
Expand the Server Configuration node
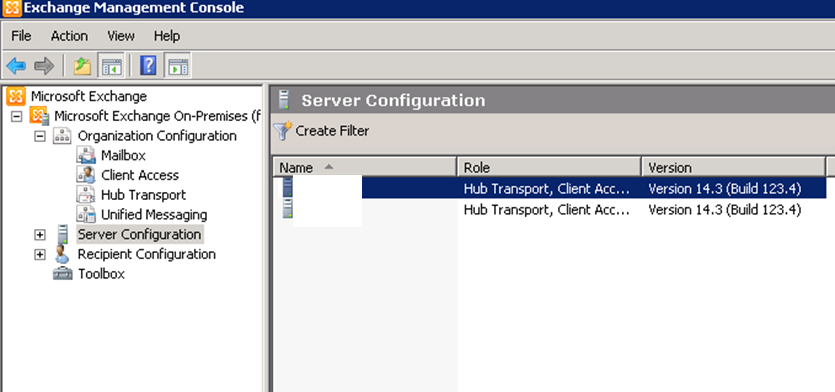tap(39, 234)
